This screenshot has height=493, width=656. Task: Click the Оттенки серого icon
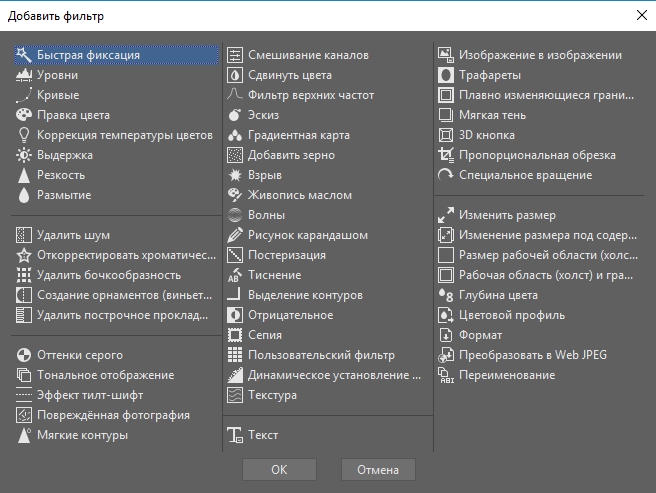tap(24, 355)
